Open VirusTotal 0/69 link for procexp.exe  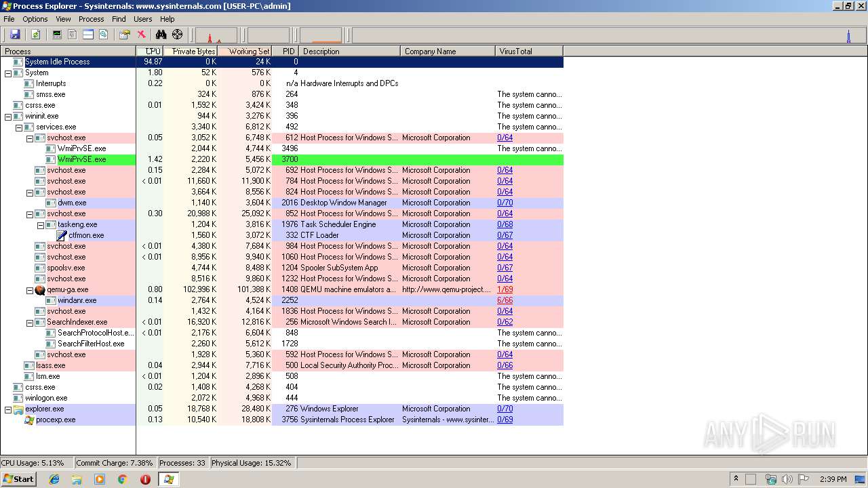pos(505,420)
